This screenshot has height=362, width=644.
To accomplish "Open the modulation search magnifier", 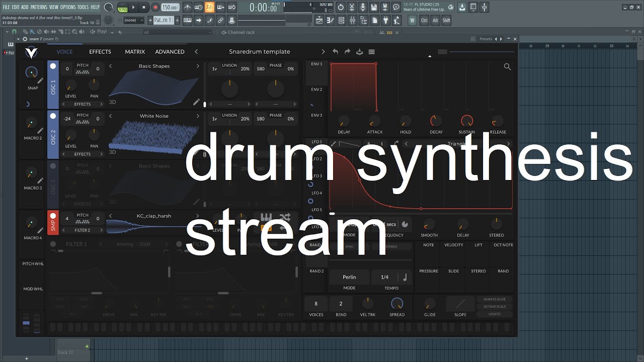I will [507, 66].
